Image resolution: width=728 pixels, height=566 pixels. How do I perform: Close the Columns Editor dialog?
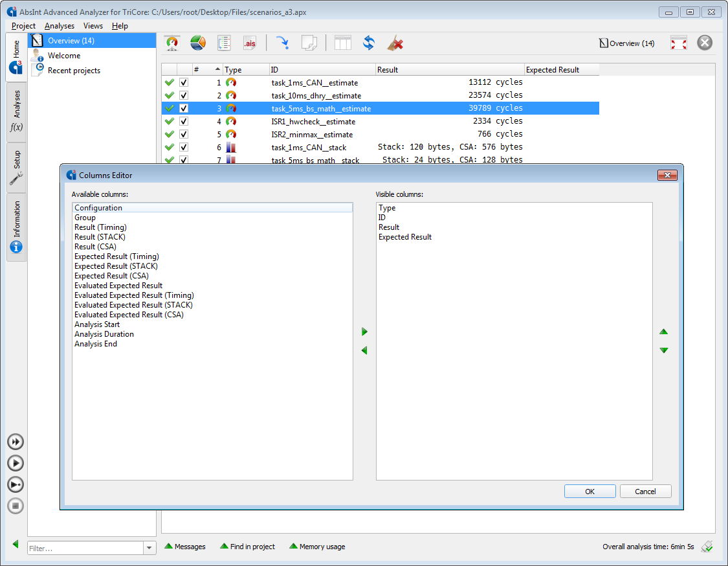click(x=667, y=175)
